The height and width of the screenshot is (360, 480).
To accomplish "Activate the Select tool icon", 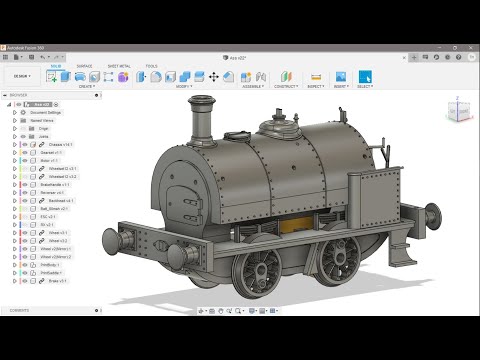I will click(365, 77).
